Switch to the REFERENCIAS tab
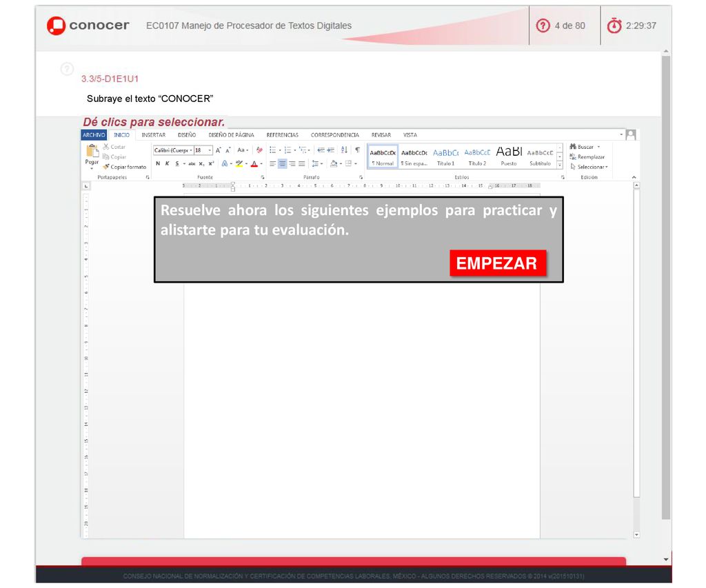Viewport: 706px width, 588px height. point(282,135)
